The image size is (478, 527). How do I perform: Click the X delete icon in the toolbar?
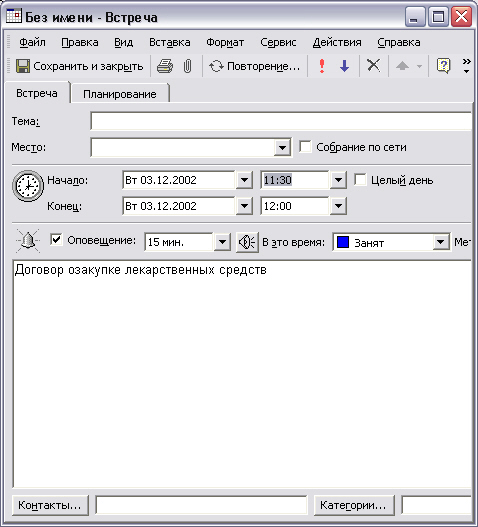pos(373,66)
